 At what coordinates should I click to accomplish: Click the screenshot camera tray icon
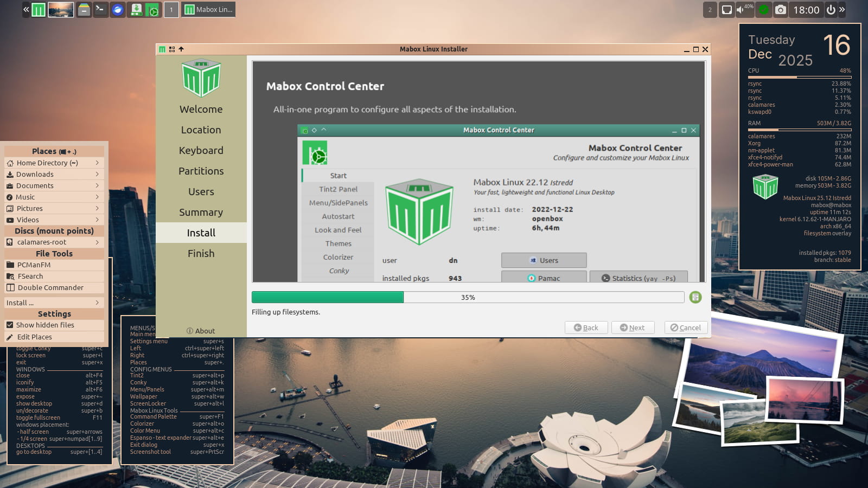(x=780, y=10)
